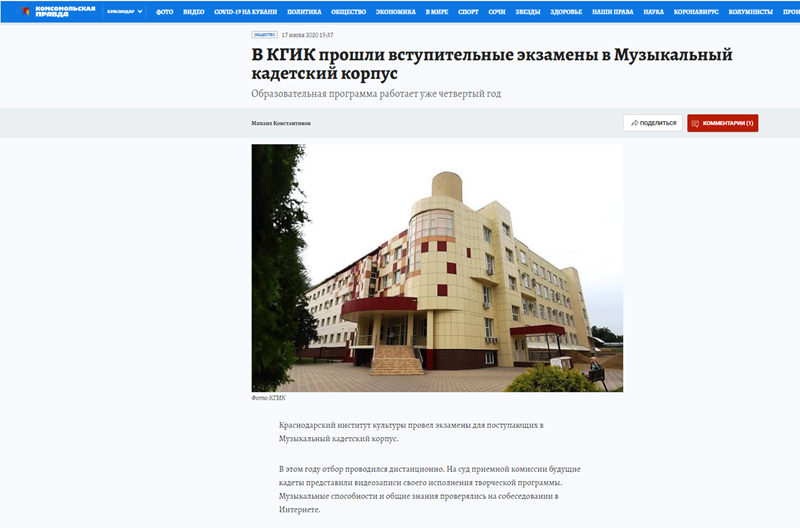Click the comment bubble icon in Комментарии
The image size is (800, 528).
[x=695, y=123]
